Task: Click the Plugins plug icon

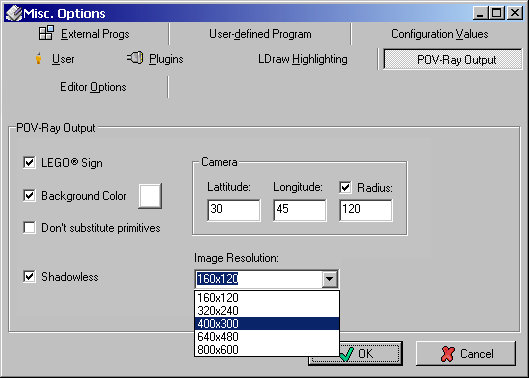Action: [x=135, y=58]
